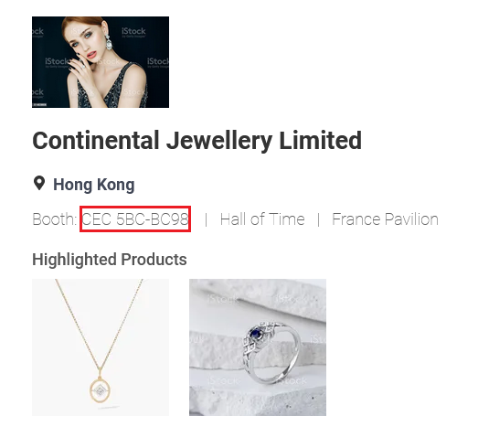Click the France Pavilion label
The image size is (478, 448).
385,219
